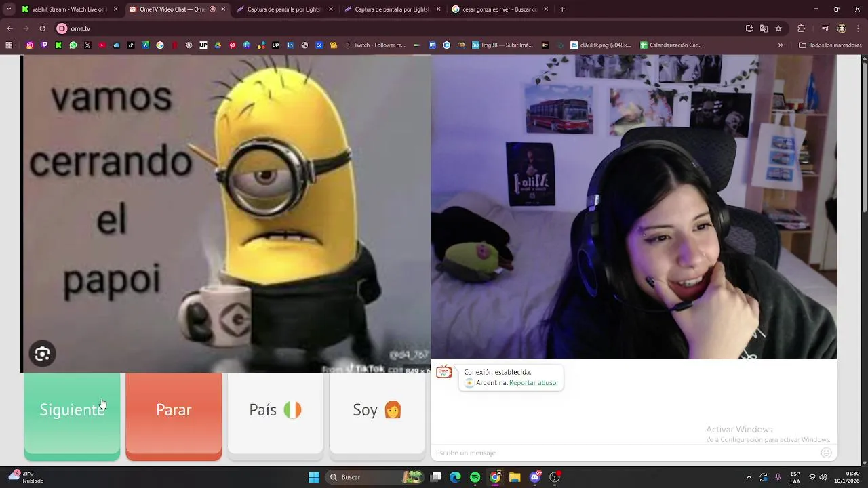Open the WhatsApp bookmark

coord(73,45)
